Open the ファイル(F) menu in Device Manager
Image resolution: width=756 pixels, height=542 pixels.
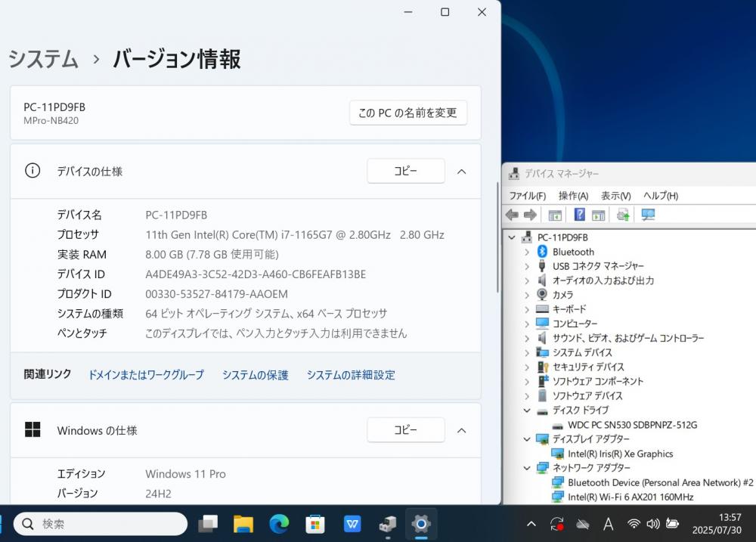pyautogui.click(x=528, y=196)
